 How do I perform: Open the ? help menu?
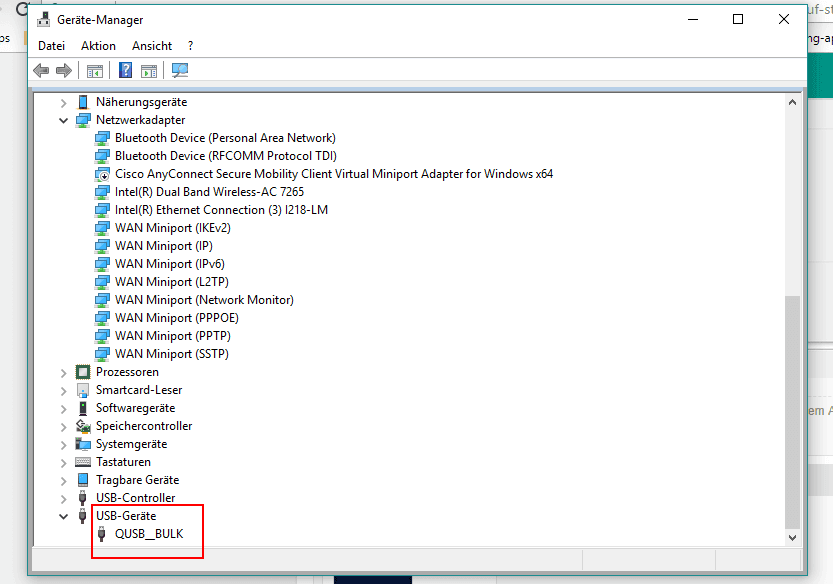click(190, 46)
